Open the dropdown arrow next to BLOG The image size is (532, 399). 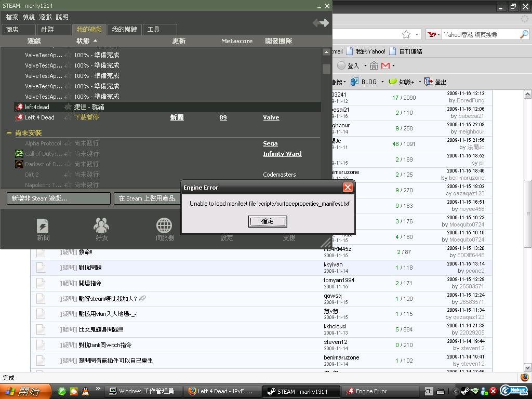click(x=382, y=82)
